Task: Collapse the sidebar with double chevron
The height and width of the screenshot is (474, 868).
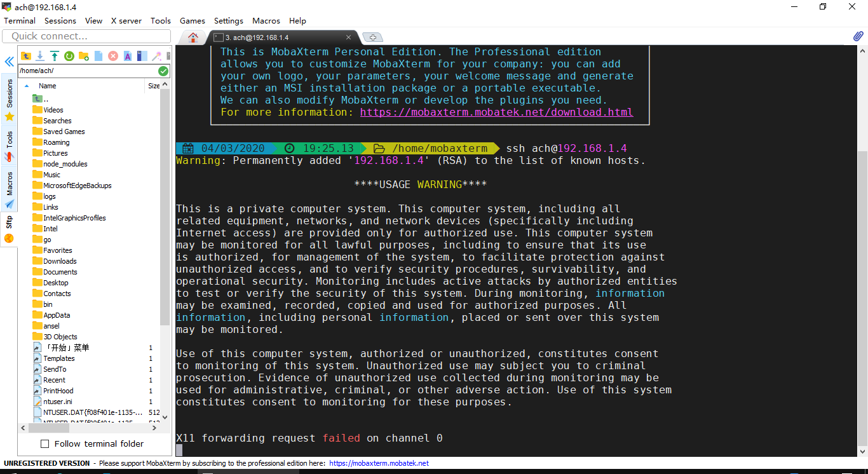Action: (10, 62)
